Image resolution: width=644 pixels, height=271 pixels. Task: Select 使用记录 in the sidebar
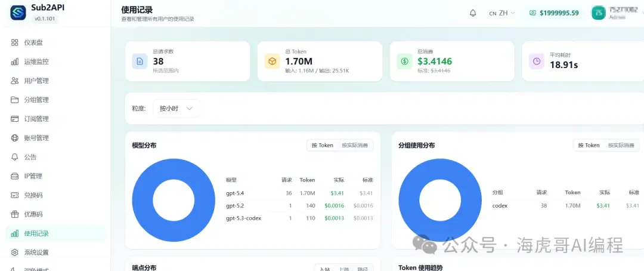(55, 233)
